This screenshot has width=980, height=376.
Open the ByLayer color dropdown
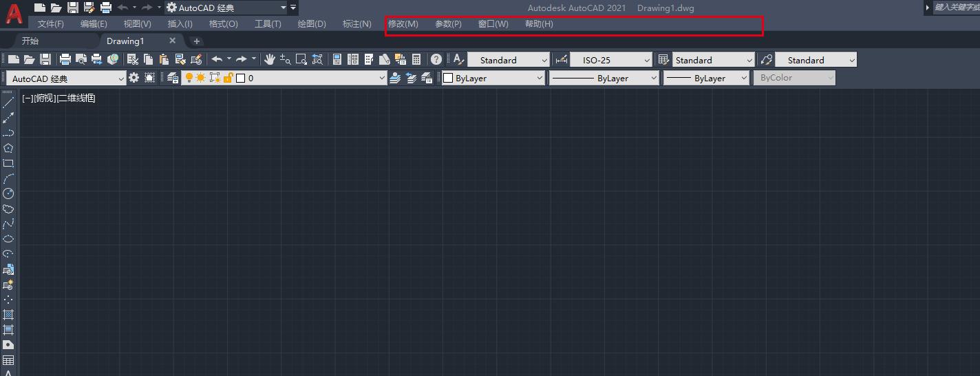[x=493, y=78]
